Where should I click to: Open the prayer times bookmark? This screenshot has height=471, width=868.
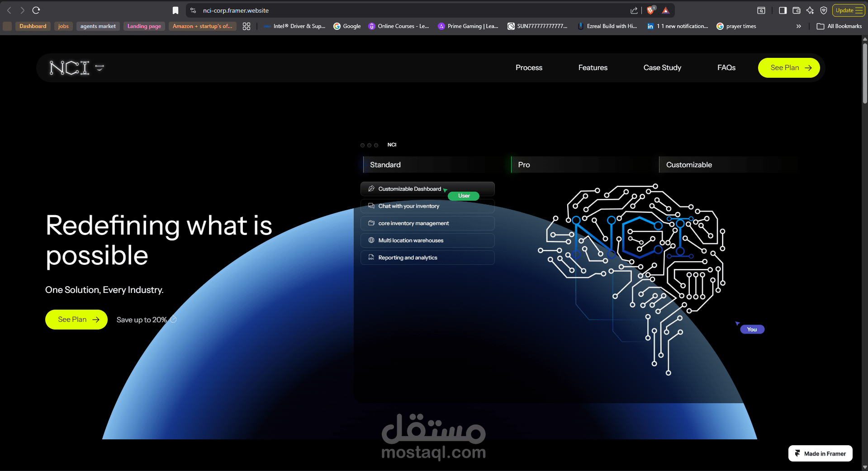(x=736, y=26)
